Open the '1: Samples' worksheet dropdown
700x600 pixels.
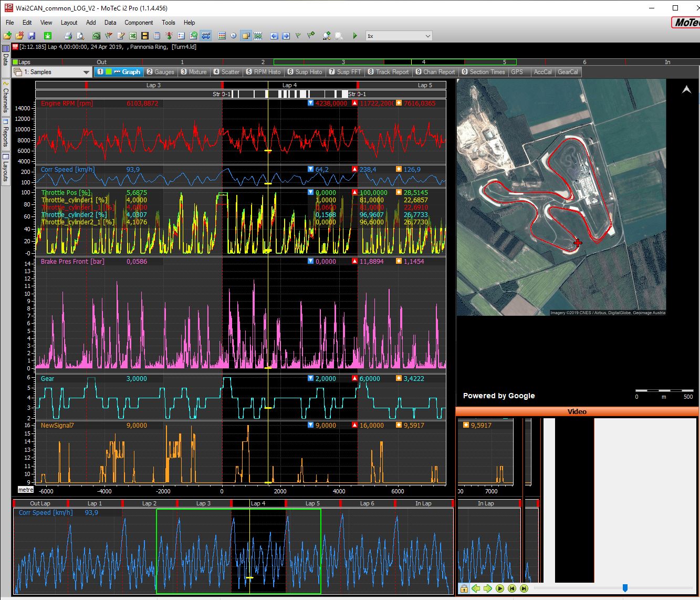point(52,72)
